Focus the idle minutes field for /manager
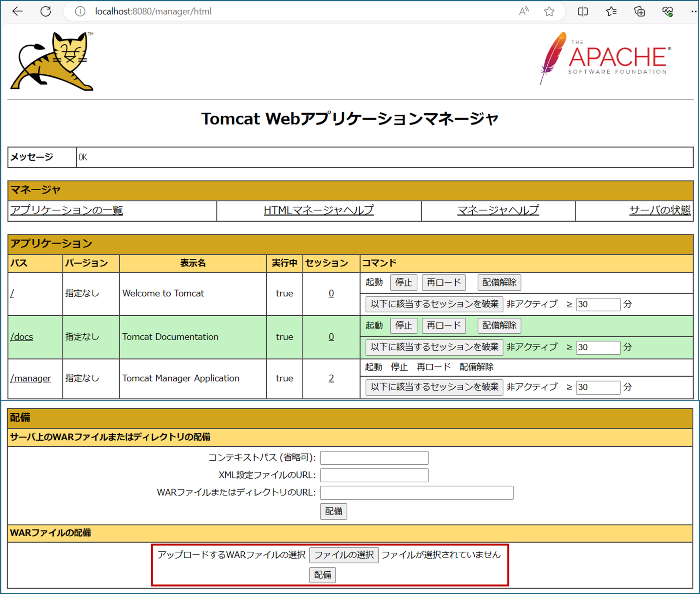This screenshot has height=594, width=700. pyautogui.click(x=598, y=387)
